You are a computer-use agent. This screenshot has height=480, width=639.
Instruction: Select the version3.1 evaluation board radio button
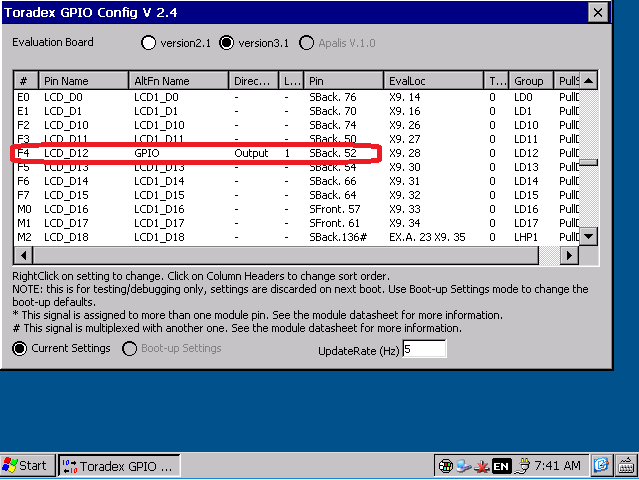tap(226, 43)
